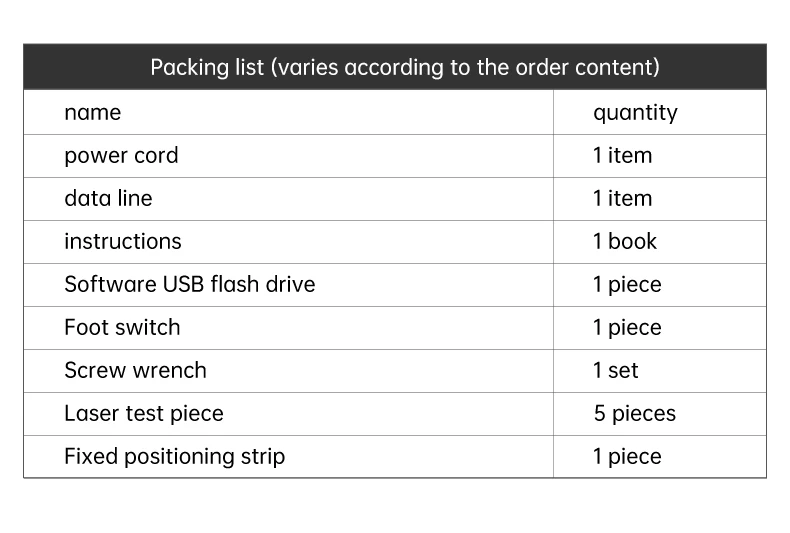Select the 'Laser test piece' cell
This screenshot has height=533, width=790.
(x=143, y=414)
